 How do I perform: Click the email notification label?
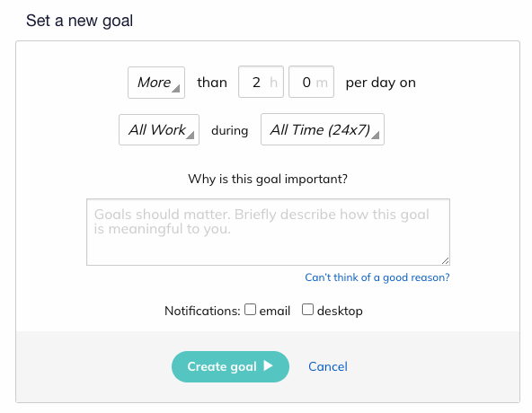point(274,311)
